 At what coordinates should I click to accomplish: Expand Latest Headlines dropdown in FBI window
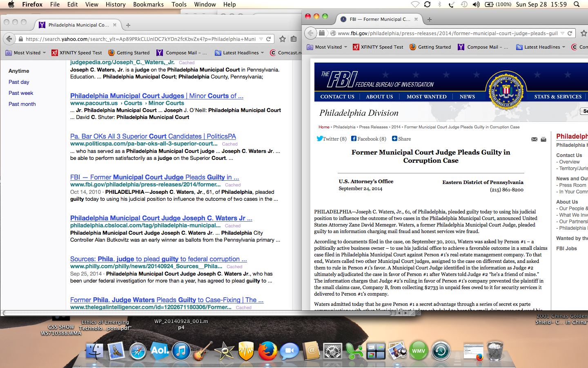(x=563, y=47)
